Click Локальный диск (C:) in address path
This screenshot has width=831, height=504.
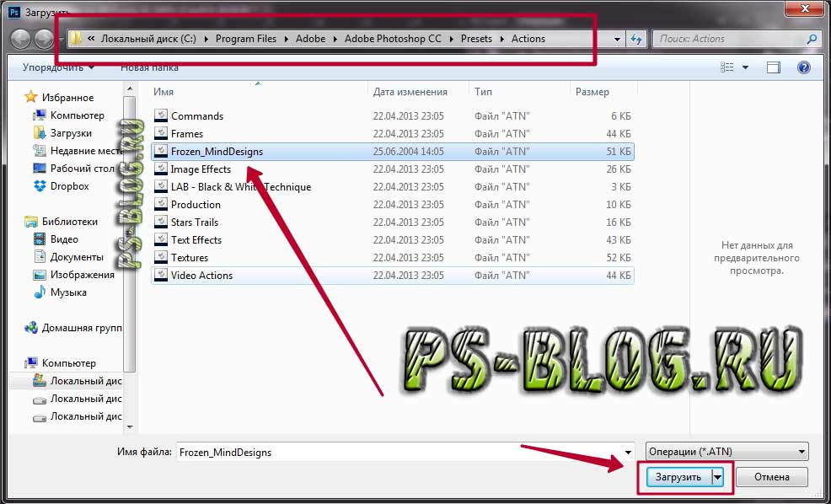[x=148, y=39]
